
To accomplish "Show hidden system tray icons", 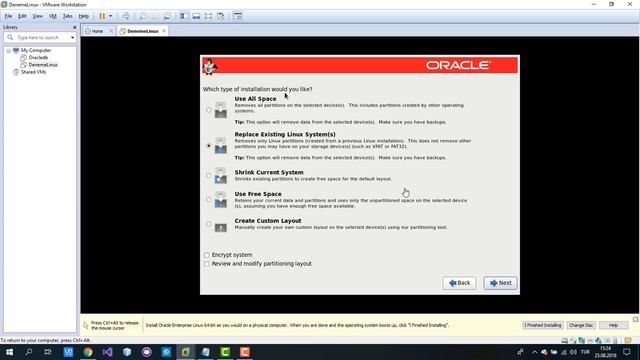I will [x=534, y=352].
